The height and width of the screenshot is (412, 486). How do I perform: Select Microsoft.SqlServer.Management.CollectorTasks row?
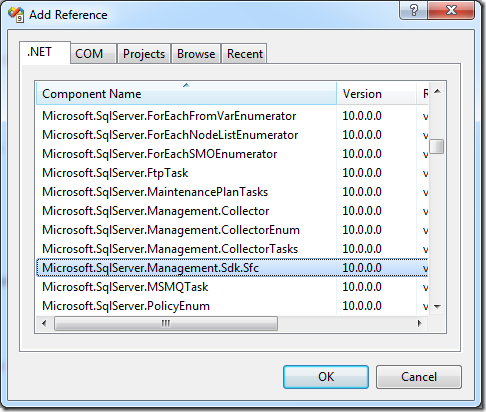click(232, 249)
